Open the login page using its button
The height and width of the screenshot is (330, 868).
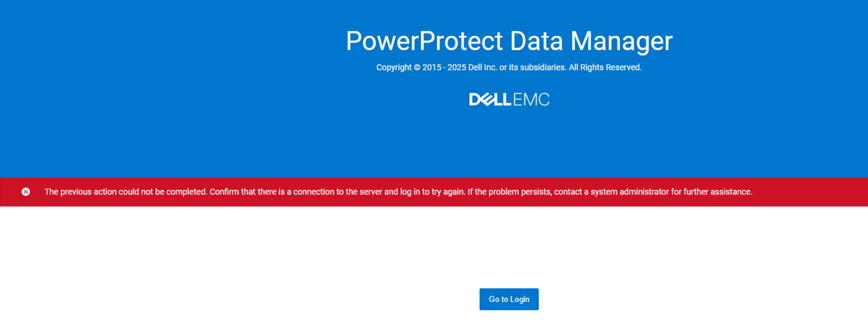(508, 299)
